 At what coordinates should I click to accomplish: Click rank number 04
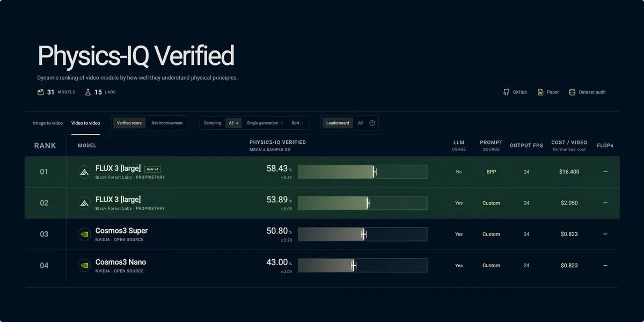(44, 265)
